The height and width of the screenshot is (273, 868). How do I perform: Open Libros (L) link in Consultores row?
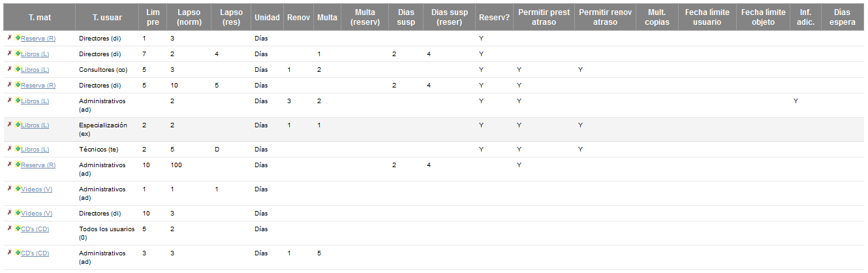pos(35,70)
